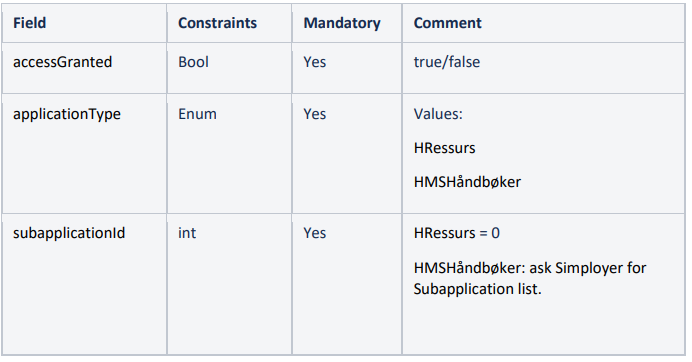Screen dimensions: 692x362
Task: Click Yes in the subapplicationId row
Action: (x=315, y=233)
